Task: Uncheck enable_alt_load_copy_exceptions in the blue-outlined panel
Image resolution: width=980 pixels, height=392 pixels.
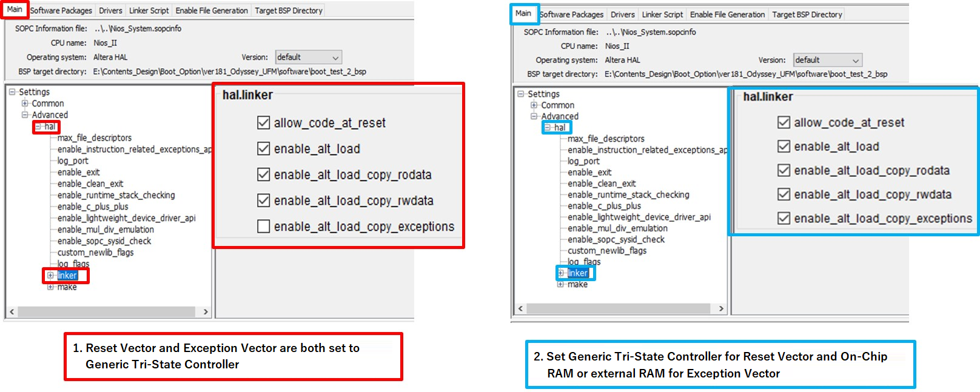Action: pyautogui.click(x=784, y=218)
